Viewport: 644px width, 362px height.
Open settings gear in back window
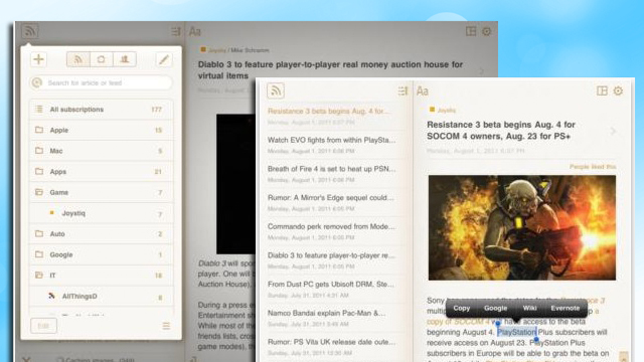pyautogui.click(x=487, y=31)
